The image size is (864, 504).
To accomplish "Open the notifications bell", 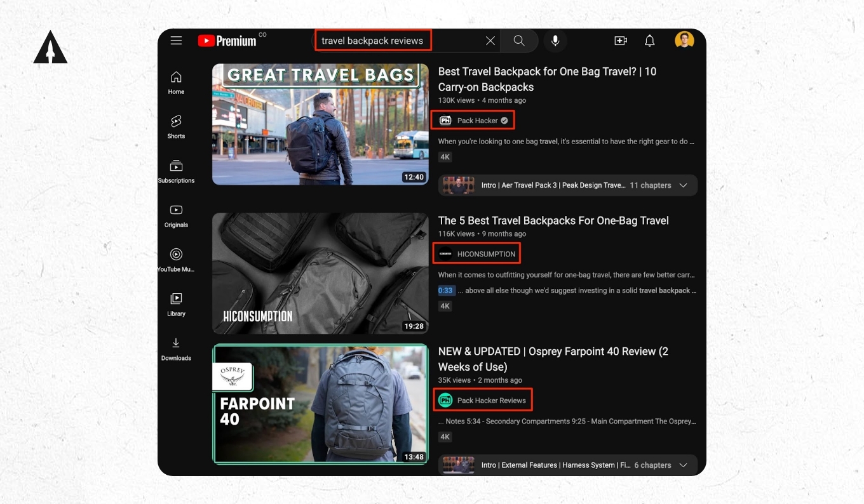I will click(649, 41).
